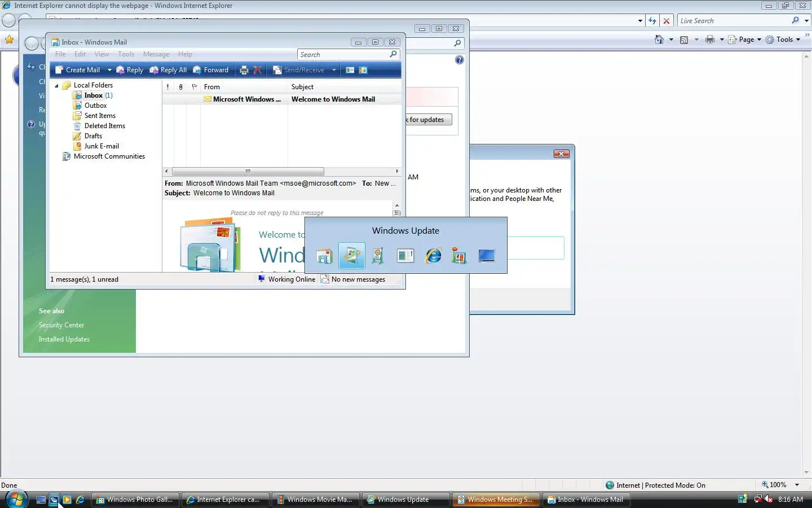
Task: Open the View menu in Windows Mail
Action: (x=101, y=54)
